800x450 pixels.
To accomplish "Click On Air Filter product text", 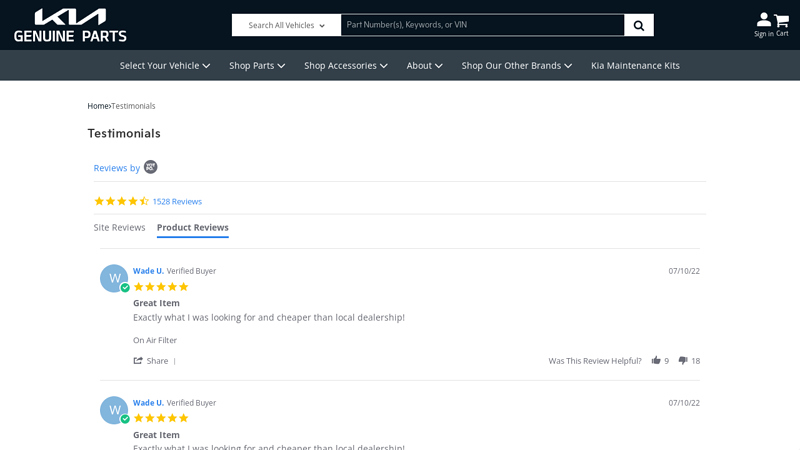I will pos(155,340).
